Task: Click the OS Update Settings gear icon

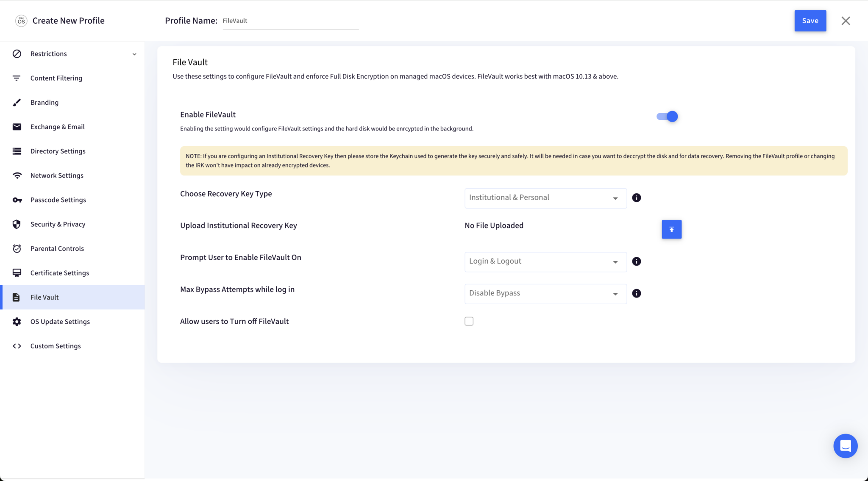Action: [x=17, y=322]
